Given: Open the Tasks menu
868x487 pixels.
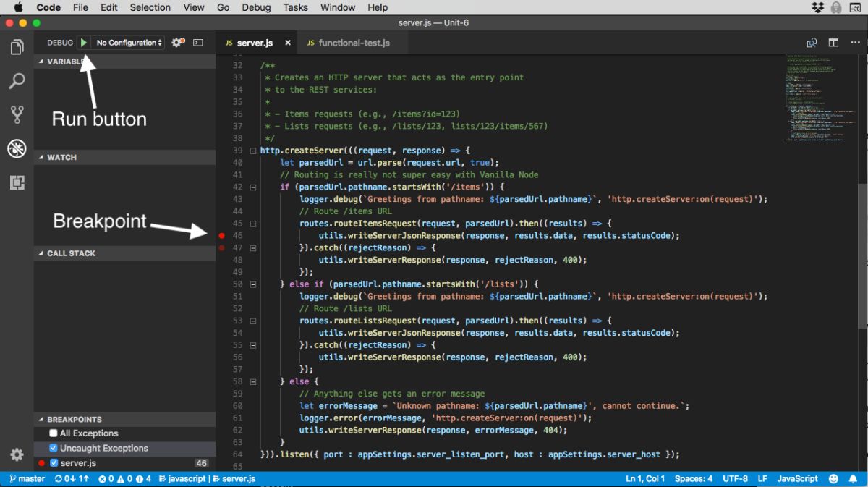Looking at the screenshot, I should [x=294, y=7].
